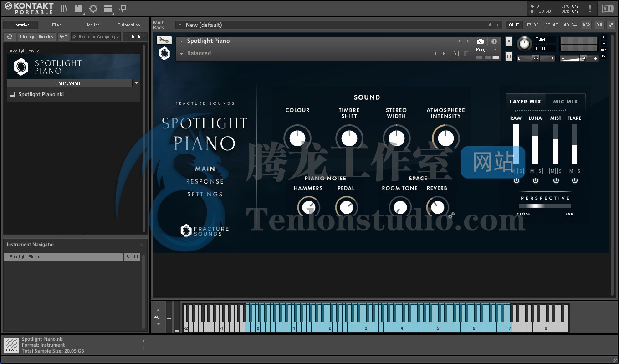Close the Instrument Navigator pane

(141, 245)
